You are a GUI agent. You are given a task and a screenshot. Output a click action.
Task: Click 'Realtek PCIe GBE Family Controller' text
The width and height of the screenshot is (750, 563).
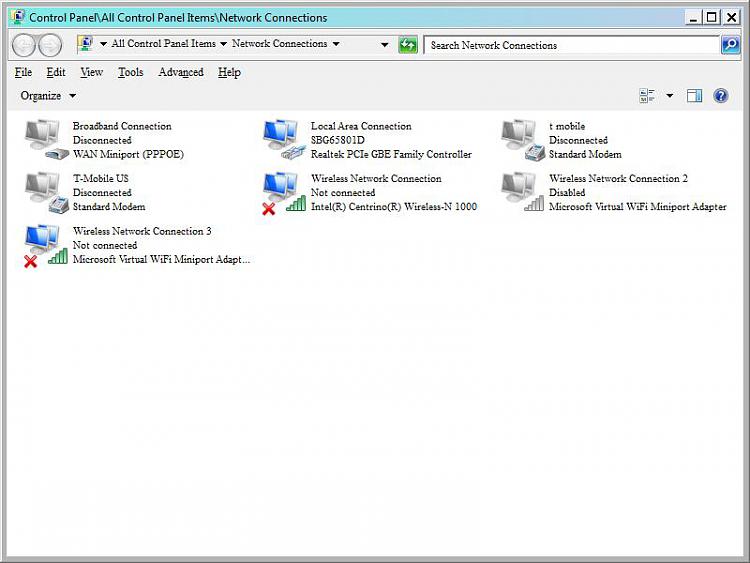click(x=391, y=154)
